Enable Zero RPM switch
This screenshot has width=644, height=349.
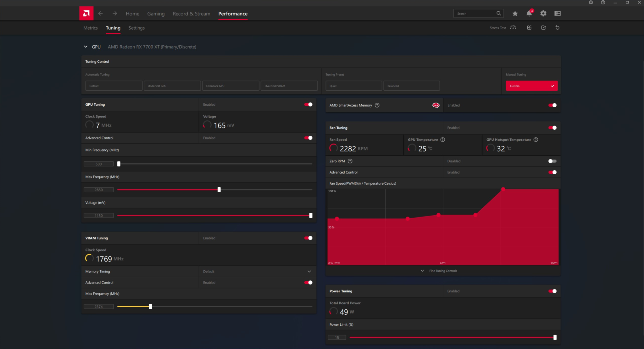[x=552, y=161]
